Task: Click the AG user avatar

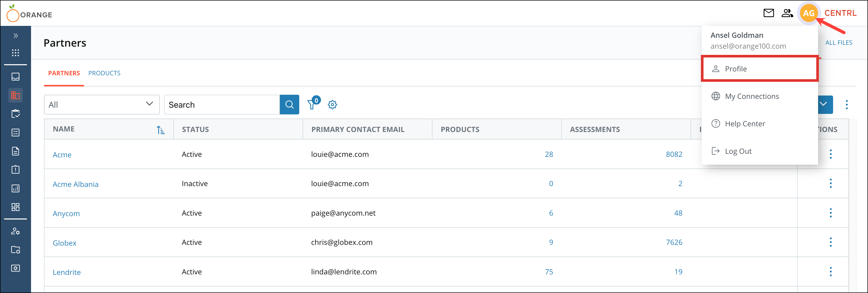Action: 808,13
